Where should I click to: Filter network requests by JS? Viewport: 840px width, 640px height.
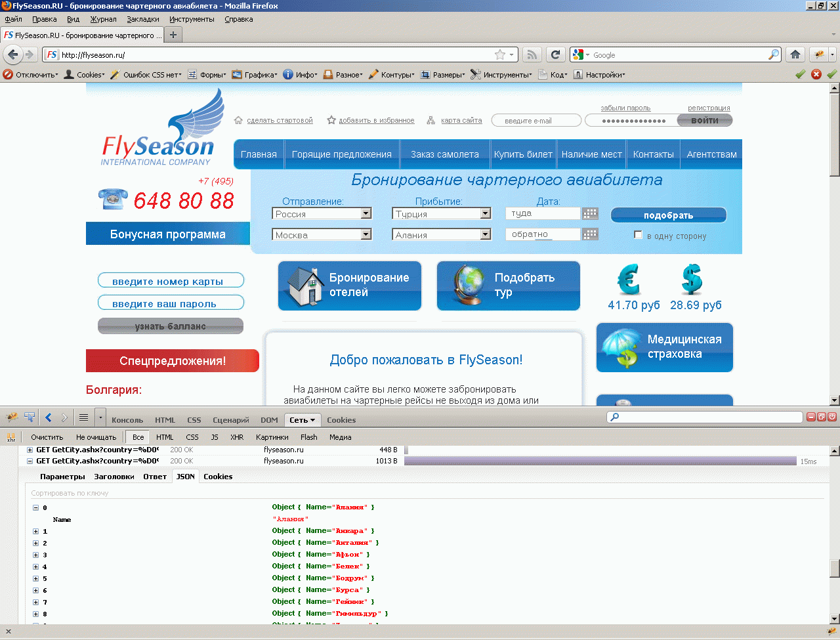215,437
